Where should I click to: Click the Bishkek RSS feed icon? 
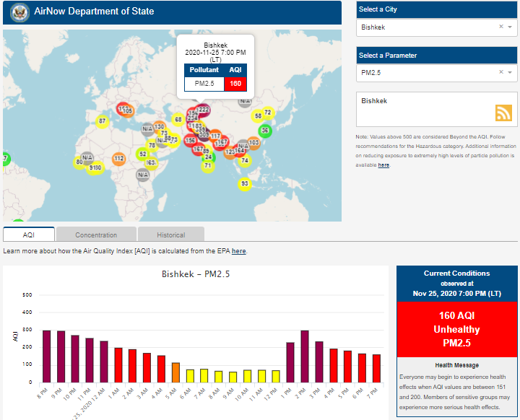(503, 113)
